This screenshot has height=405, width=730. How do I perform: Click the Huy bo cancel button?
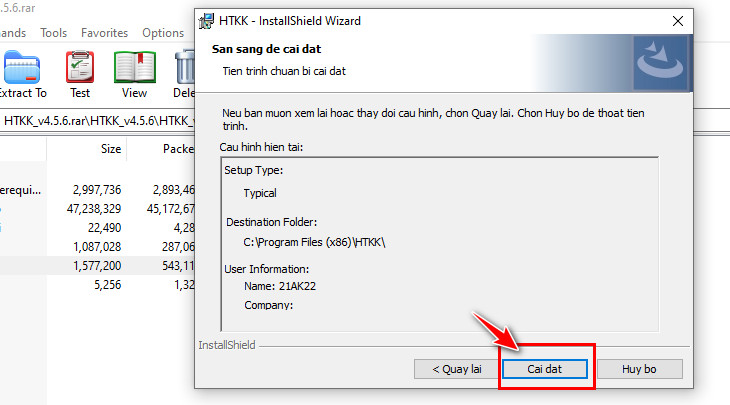(x=640, y=369)
